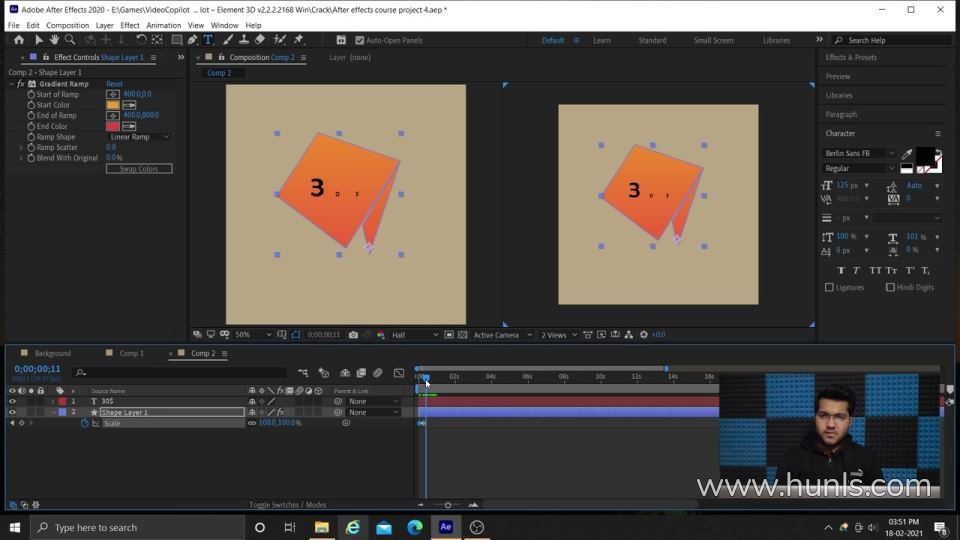
Task: Click the snapshot camera icon in viewer
Action: point(353,335)
